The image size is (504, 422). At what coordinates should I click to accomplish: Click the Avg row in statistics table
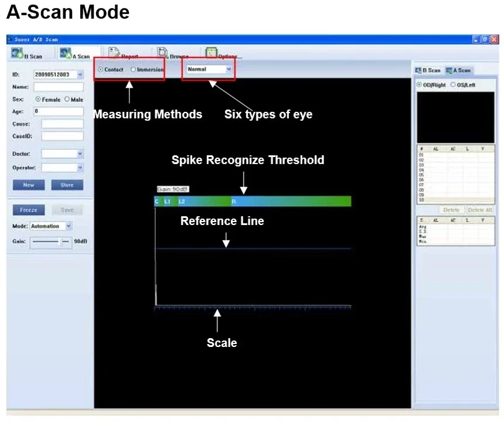455,227
